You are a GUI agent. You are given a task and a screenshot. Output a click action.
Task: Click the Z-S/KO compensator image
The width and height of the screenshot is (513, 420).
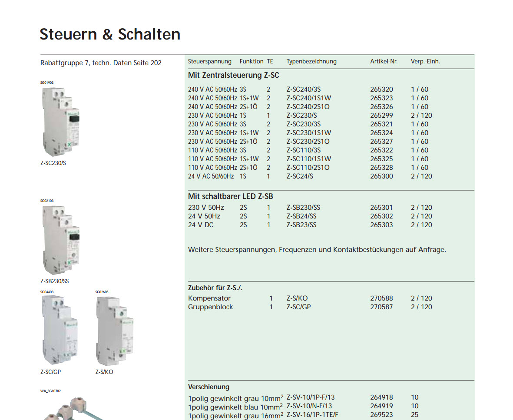coord(115,331)
